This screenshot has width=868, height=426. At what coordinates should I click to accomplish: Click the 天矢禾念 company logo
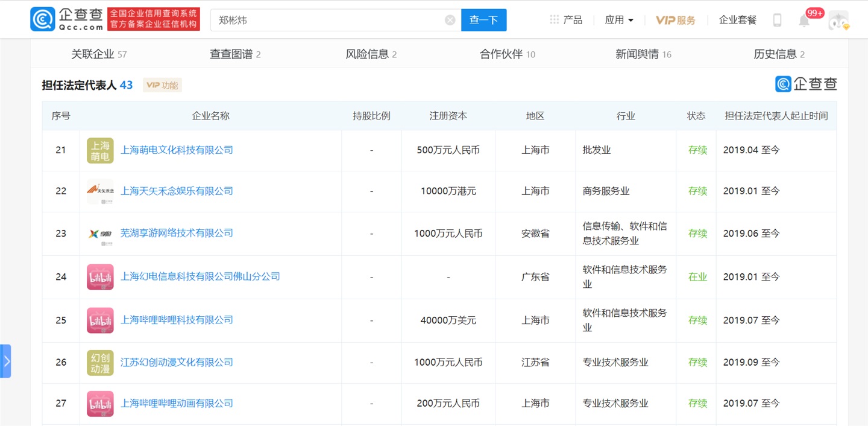(x=99, y=191)
